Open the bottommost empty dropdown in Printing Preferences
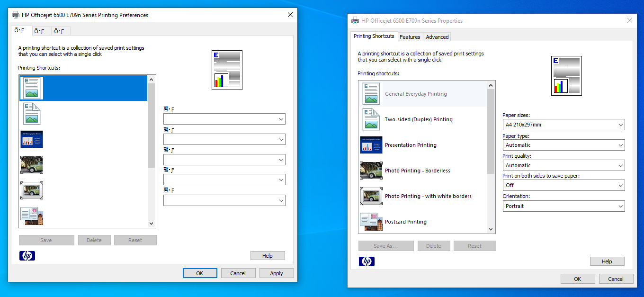 (224, 200)
